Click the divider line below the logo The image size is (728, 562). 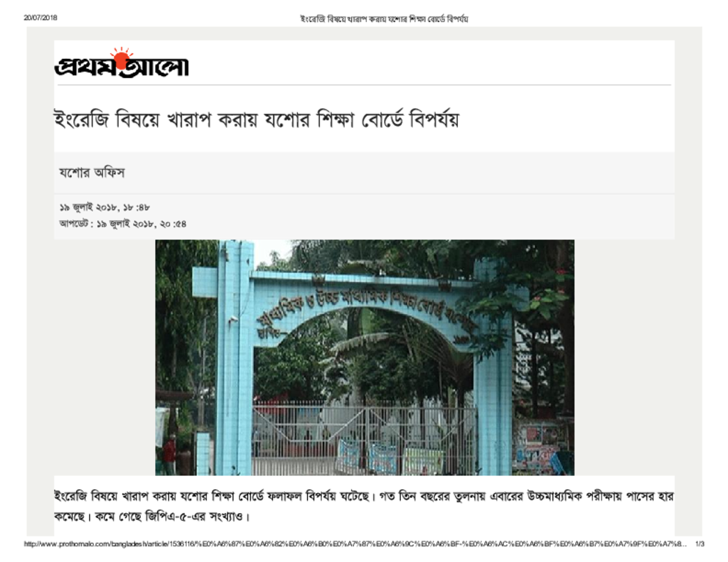[364, 85]
